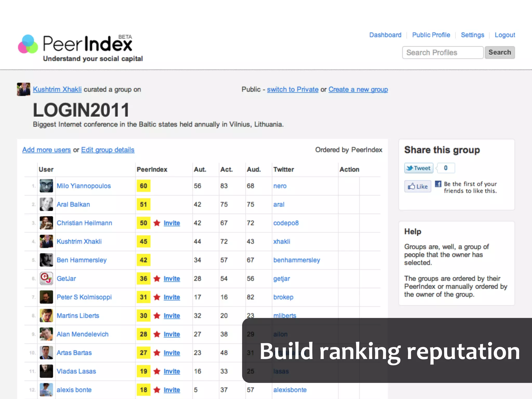
Task: Invite Vladas Lasas
Action: [172, 371]
